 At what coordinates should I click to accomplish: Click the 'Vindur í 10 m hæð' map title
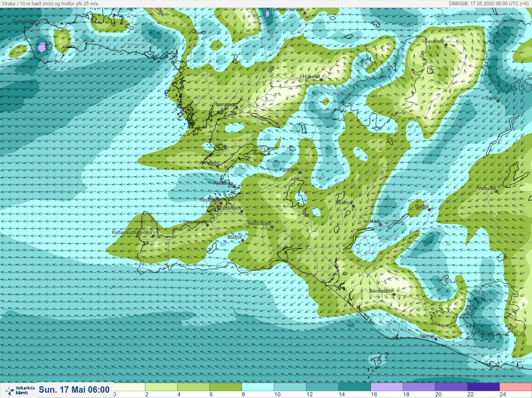point(51,3)
